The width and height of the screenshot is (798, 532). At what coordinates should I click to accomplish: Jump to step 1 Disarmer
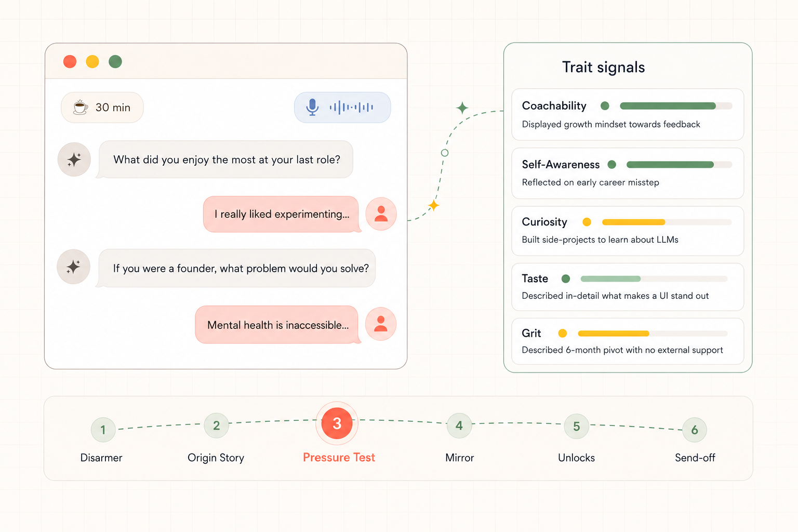[x=103, y=430]
